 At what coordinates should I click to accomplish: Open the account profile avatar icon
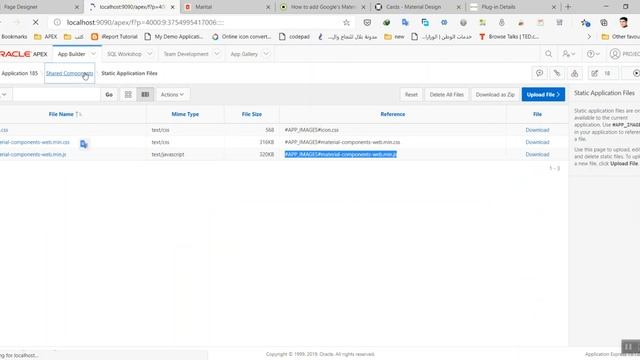point(615,54)
